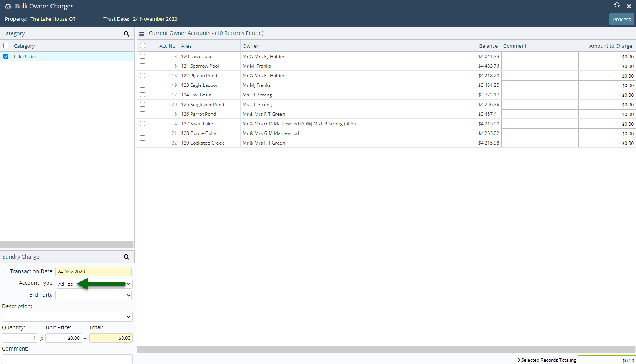Select the 128 Goose Gully account checkbox
Image resolution: width=636 pixels, height=364 pixels.
coord(142,133)
